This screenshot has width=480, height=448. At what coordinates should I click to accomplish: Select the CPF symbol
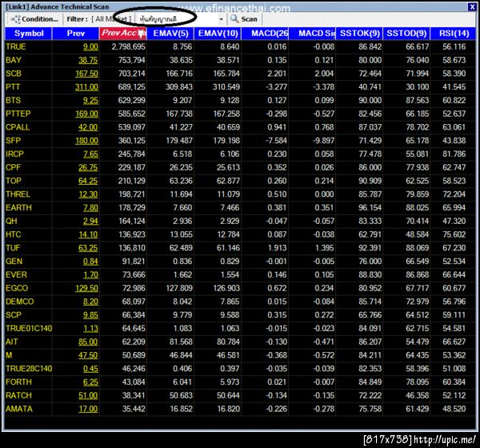(13, 167)
